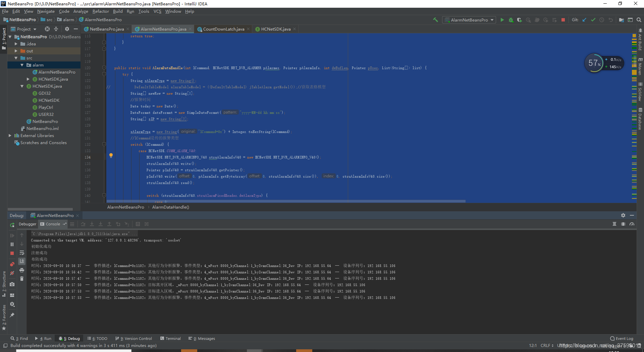Open the 9: Version Control tool window
Viewport: 644px width, 352px height.
point(133,339)
